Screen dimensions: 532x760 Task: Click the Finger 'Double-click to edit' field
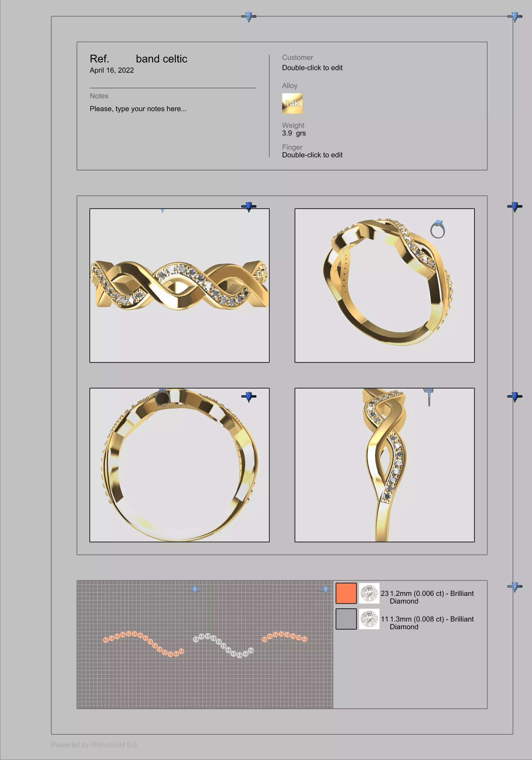point(312,155)
